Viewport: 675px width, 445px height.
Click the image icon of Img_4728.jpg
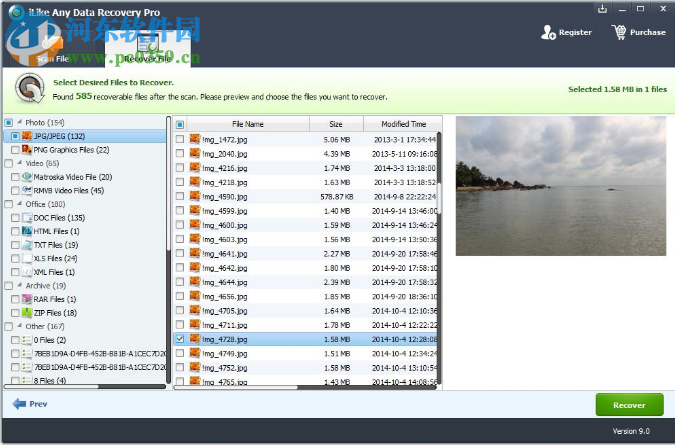(195, 339)
